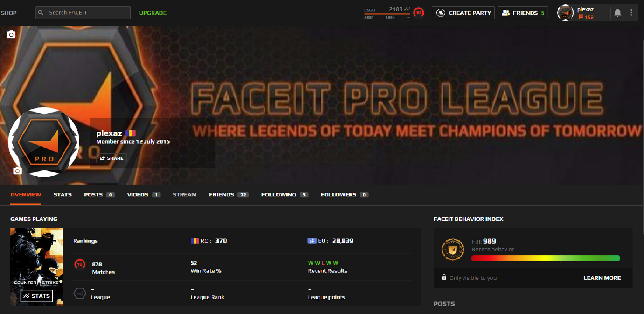The image size is (644, 315).
Task: Click the Recent behavior color bar
Action: (x=546, y=258)
